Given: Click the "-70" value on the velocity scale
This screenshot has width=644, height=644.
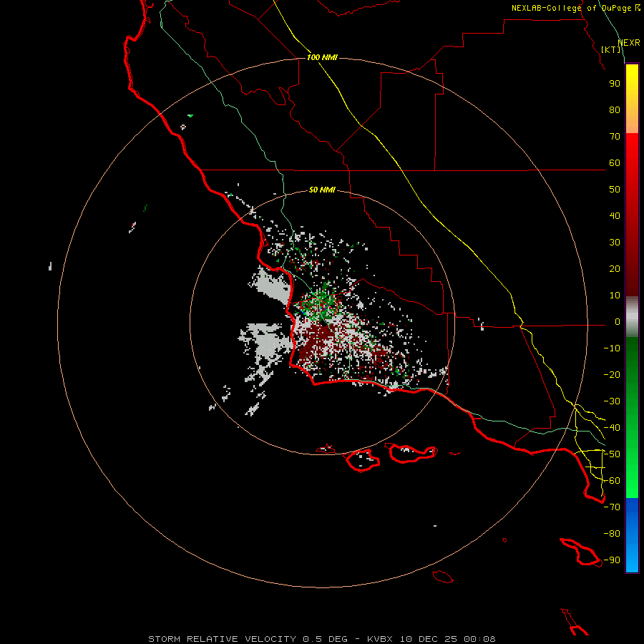Looking at the screenshot, I should point(612,507).
